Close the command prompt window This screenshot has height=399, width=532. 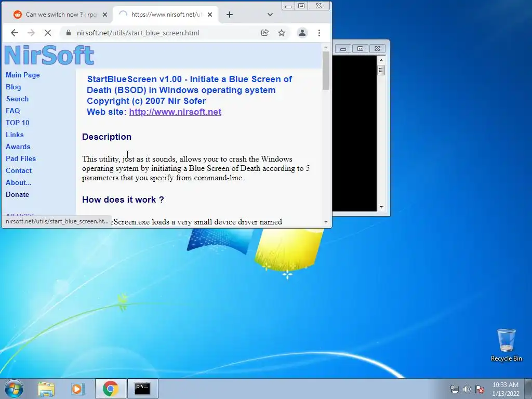coord(377,49)
